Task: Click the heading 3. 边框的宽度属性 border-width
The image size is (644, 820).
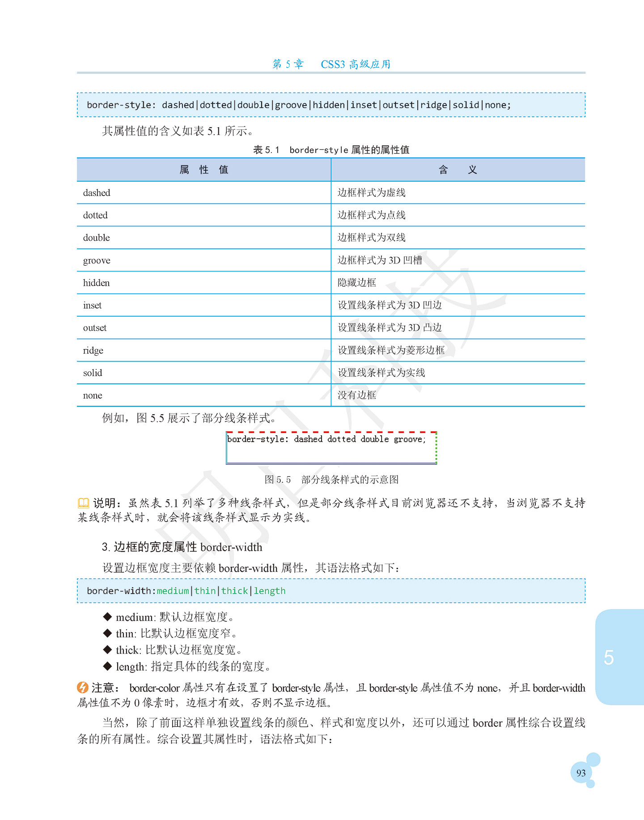Action: pyautogui.click(x=182, y=547)
